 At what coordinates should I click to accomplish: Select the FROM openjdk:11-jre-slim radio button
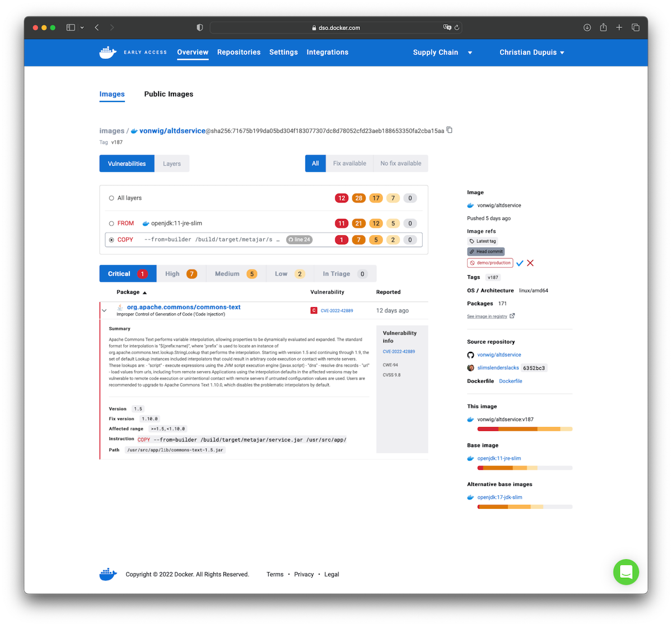(111, 224)
